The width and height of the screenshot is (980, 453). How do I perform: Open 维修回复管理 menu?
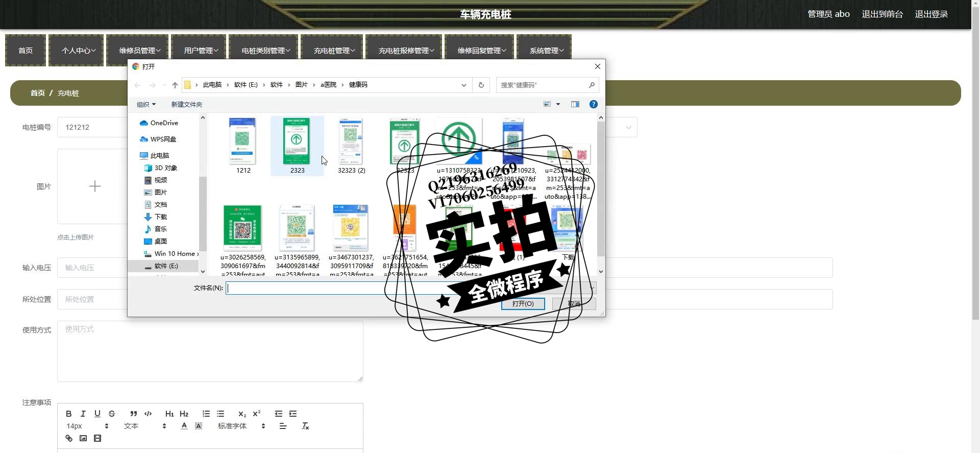479,51
